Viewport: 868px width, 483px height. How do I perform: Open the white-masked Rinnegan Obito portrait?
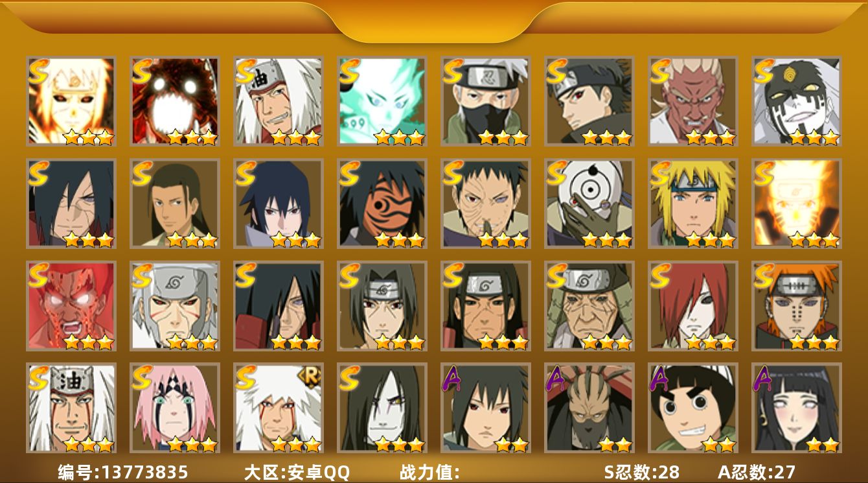[x=589, y=204]
